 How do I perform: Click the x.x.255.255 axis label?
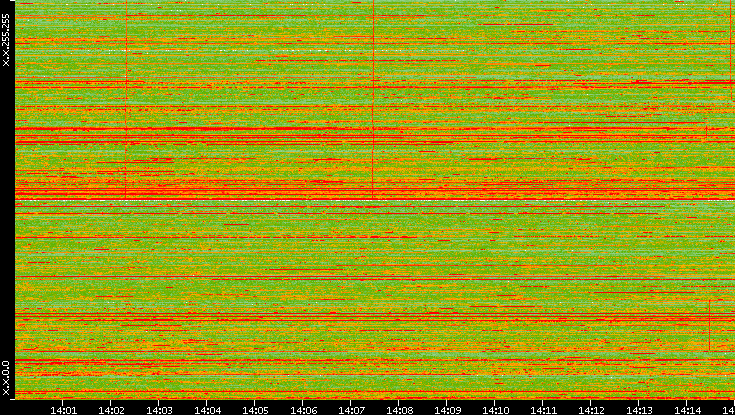(x=6, y=40)
